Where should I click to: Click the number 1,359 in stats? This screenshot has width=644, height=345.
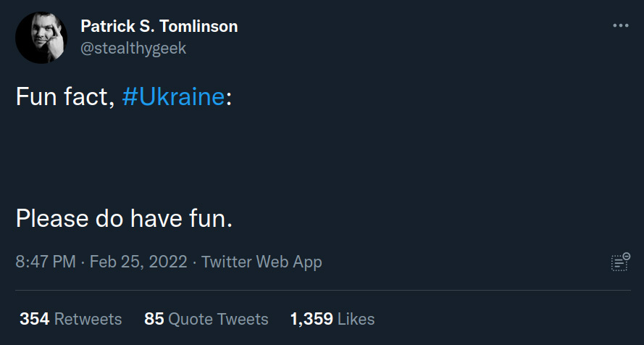[311, 319]
